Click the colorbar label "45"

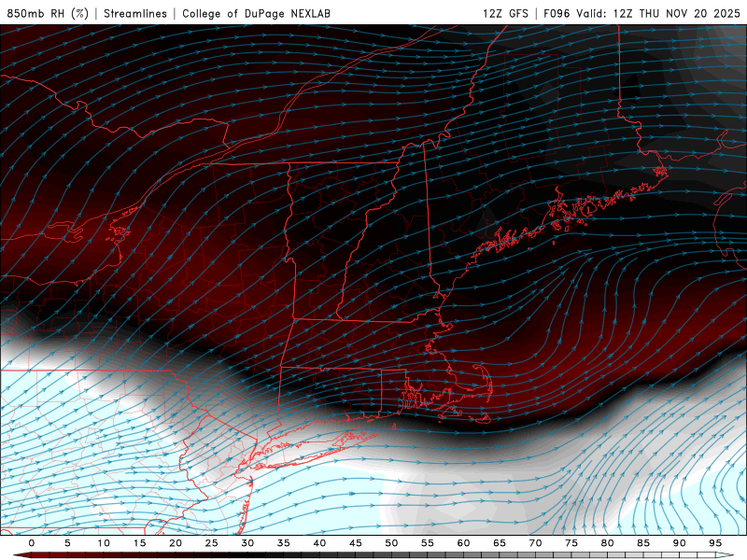[356, 543]
